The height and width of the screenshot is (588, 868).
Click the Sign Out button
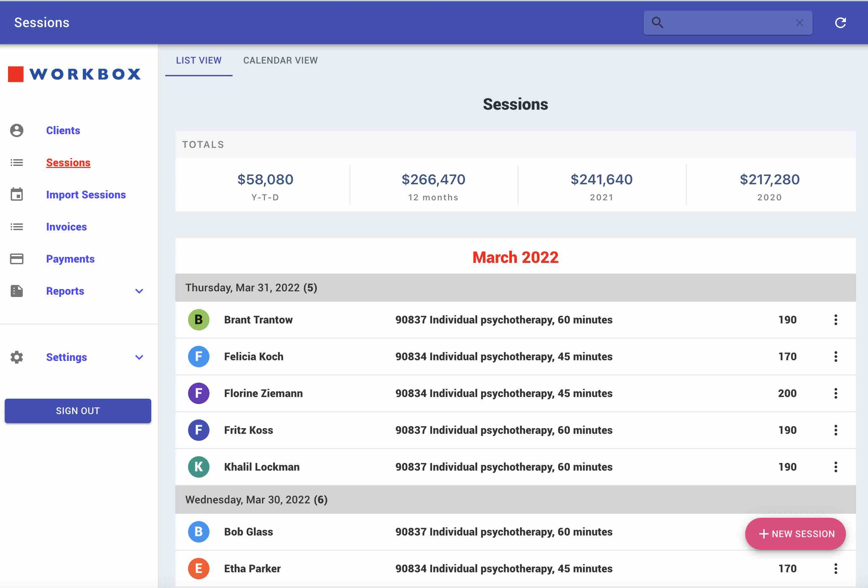[x=78, y=411]
